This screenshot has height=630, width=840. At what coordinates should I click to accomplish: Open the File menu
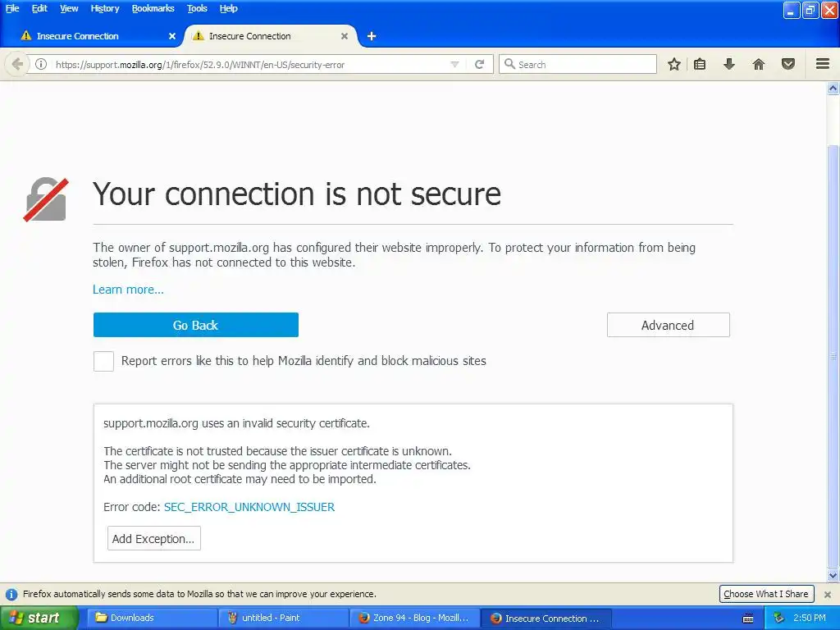pyautogui.click(x=12, y=8)
